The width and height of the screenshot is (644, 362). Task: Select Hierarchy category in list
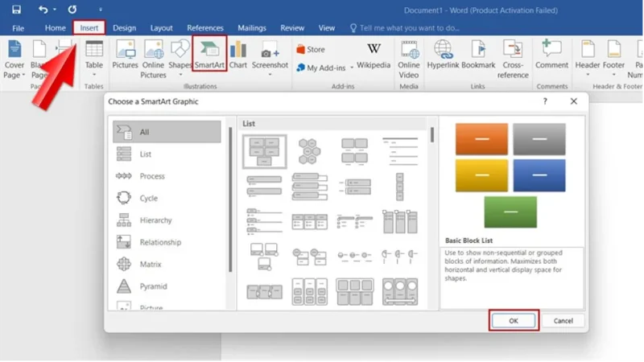pyautogui.click(x=156, y=220)
